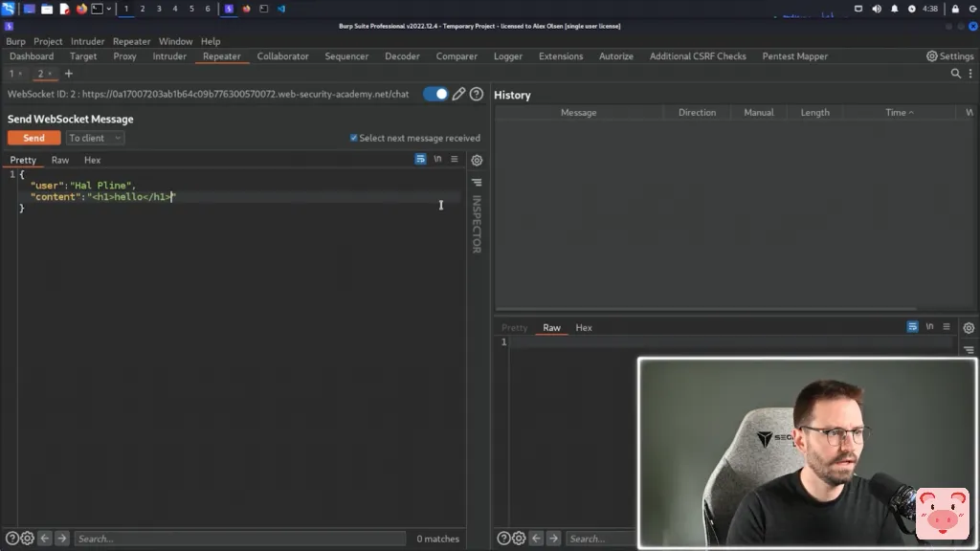The image size is (980, 551).
Task: Switch message editor to Hex view
Action: click(92, 160)
